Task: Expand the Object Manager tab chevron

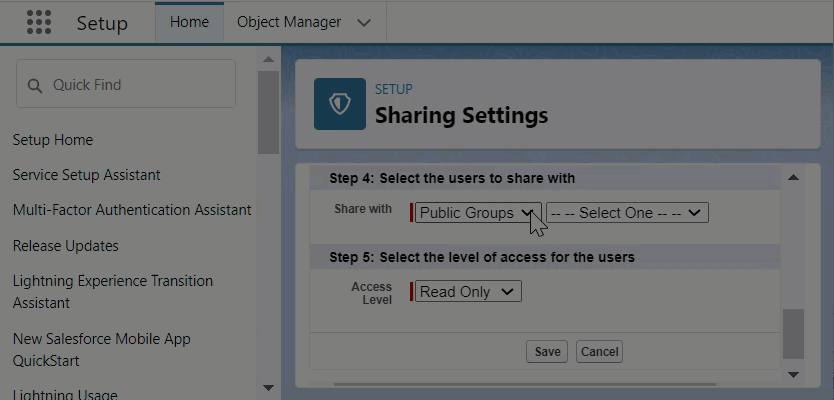Action: [364, 22]
